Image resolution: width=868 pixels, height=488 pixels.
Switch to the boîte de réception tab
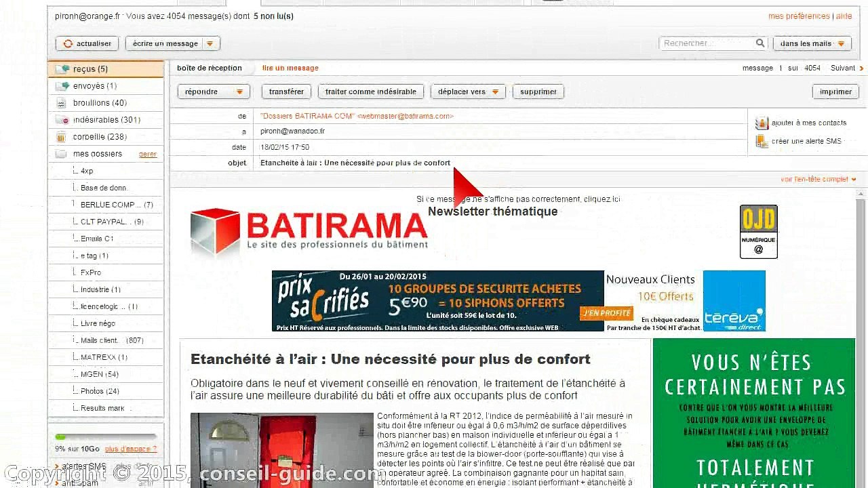click(x=210, y=68)
